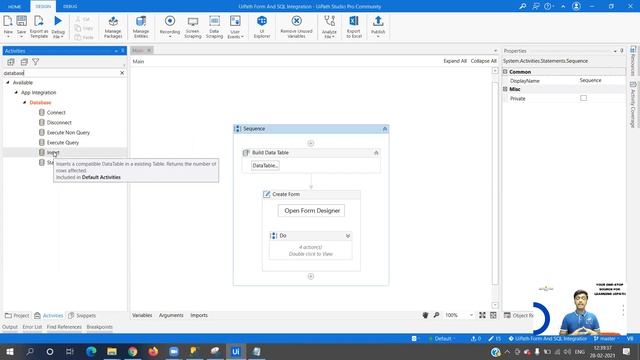Open the Output panel tab
640x360 pixels.
click(x=10, y=327)
